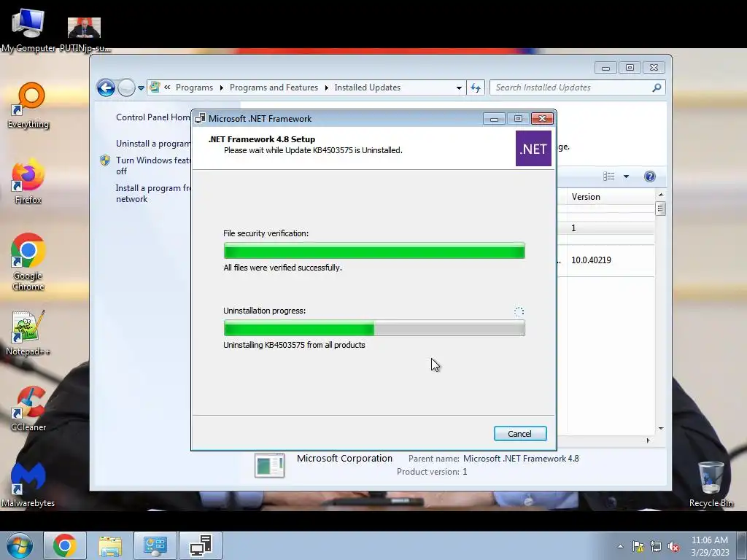The width and height of the screenshot is (747, 560).
Task: Refresh the Installed Updates view
Action: point(476,87)
